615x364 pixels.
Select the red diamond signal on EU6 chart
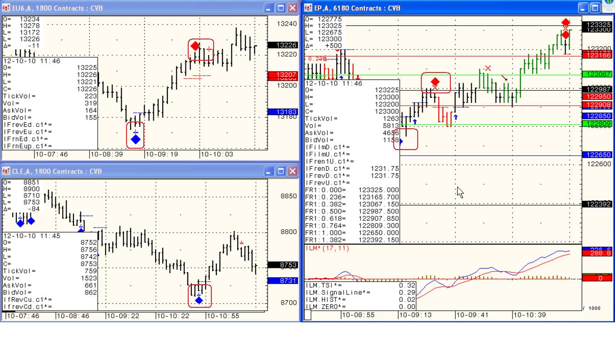[195, 46]
